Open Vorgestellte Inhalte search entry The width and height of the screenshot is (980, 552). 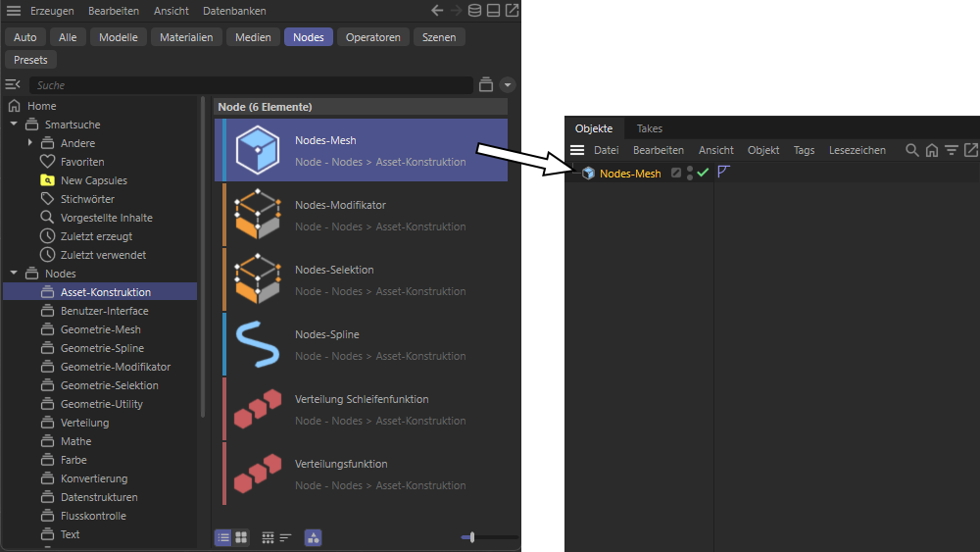click(106, 218)
